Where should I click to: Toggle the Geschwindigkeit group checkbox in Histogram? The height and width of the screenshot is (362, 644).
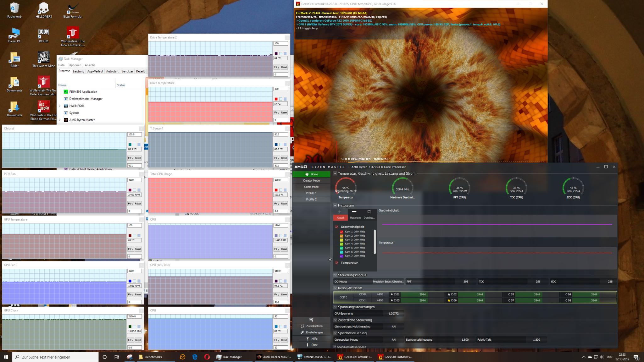(x=336, y=227)
